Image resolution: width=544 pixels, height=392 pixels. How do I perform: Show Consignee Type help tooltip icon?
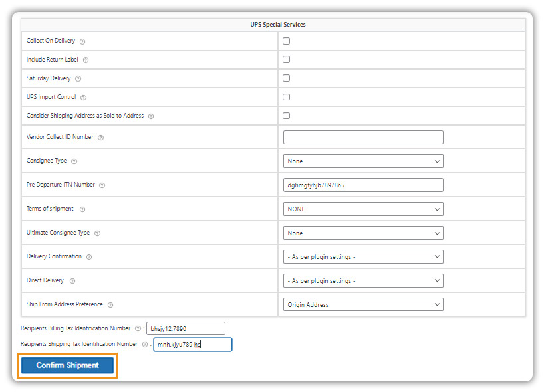click(x=74, y=161)
